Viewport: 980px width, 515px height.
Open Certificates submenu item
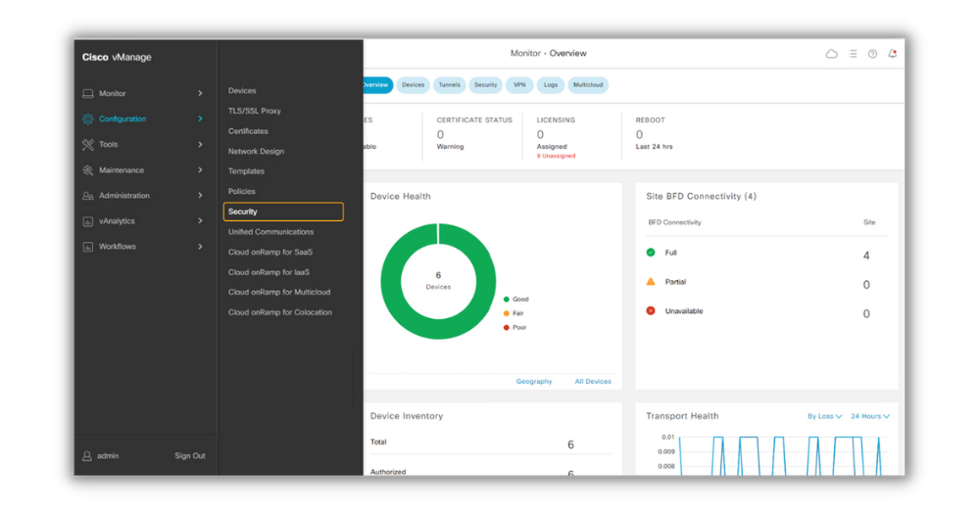pos(248,132)
